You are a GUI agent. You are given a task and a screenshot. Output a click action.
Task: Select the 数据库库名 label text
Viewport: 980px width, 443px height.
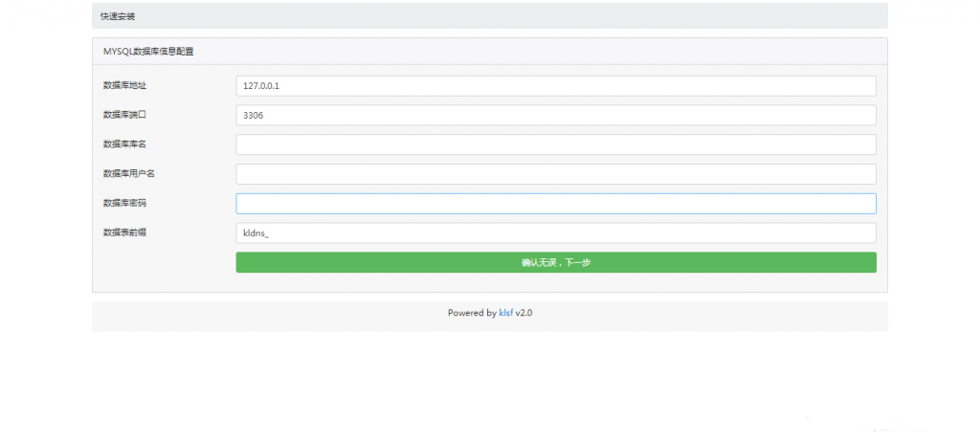(x=124, y=144)
